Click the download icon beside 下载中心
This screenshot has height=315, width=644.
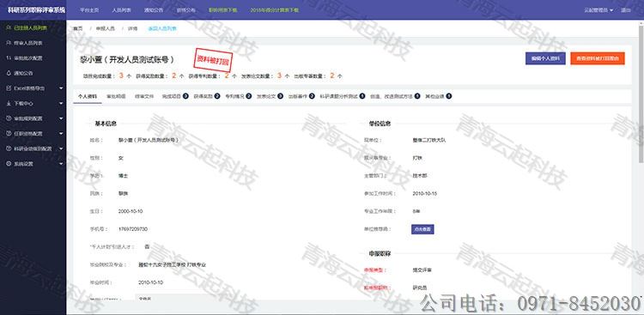[9, 104]
